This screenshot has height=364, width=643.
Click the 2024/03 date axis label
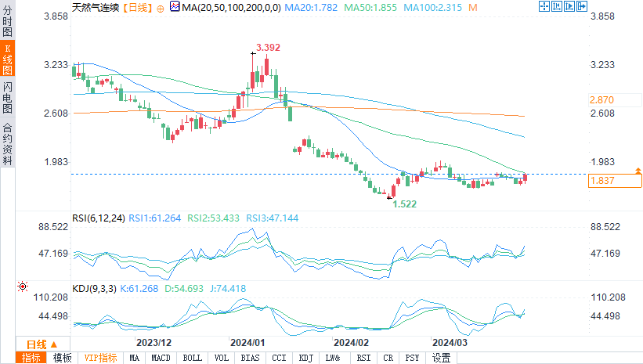point(450,343)
